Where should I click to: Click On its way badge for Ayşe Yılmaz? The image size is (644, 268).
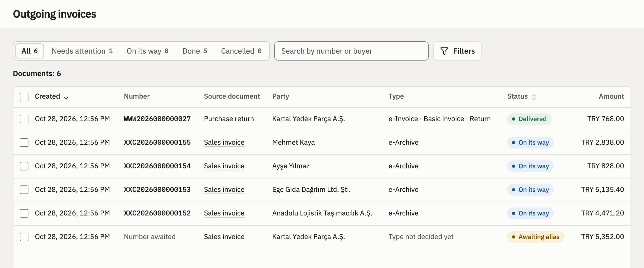(x=530, y=166)
